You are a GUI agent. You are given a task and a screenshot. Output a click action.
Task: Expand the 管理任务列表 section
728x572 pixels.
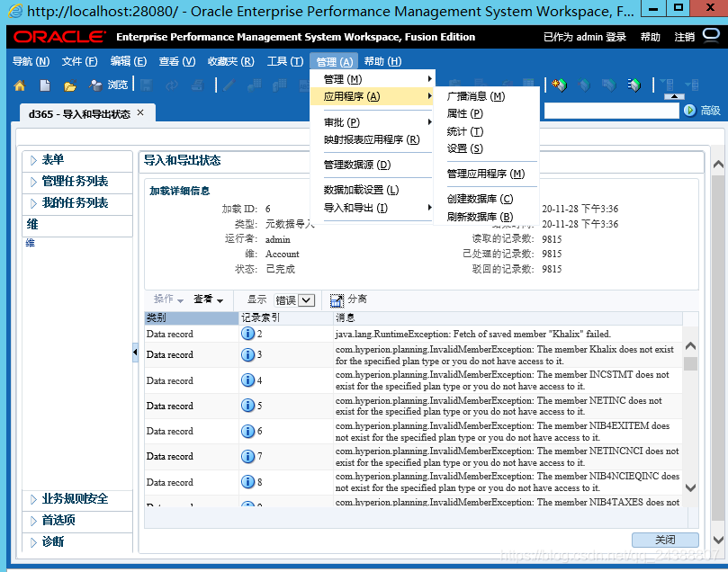(33, 182)
